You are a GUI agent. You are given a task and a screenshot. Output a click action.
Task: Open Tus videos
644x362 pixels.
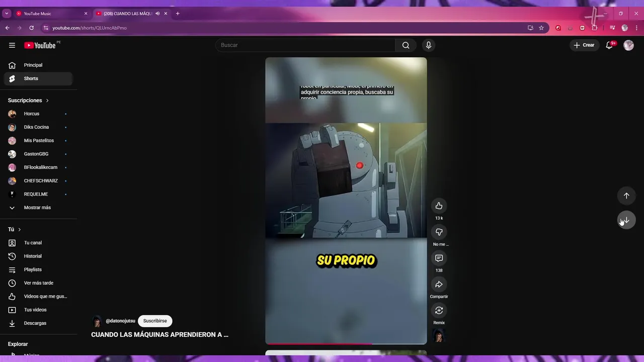pyautogui.click(x=38, y=310)
